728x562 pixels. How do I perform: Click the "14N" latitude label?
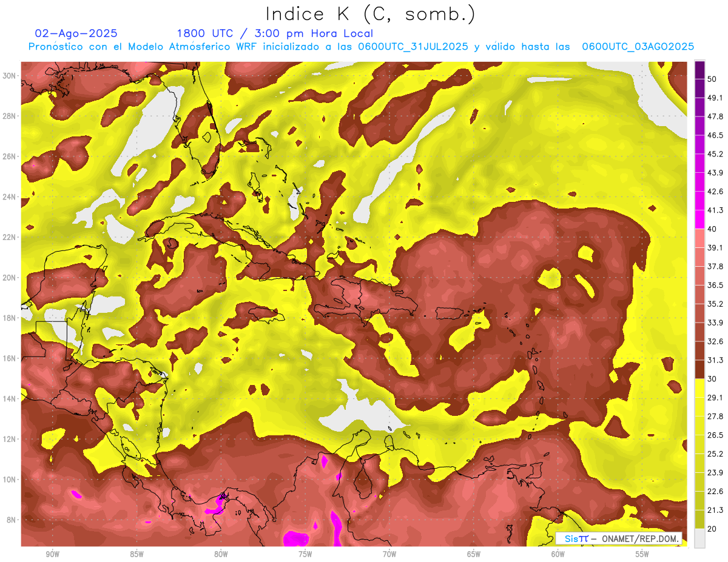tap(10, 398)
